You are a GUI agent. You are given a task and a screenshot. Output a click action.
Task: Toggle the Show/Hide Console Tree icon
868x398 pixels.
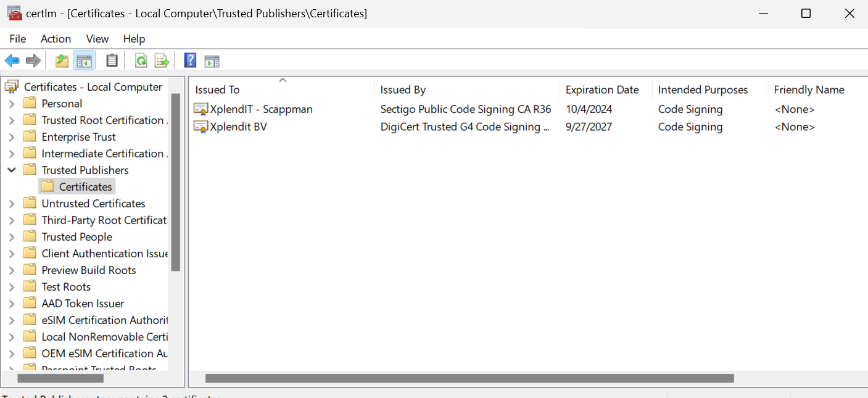84,60
